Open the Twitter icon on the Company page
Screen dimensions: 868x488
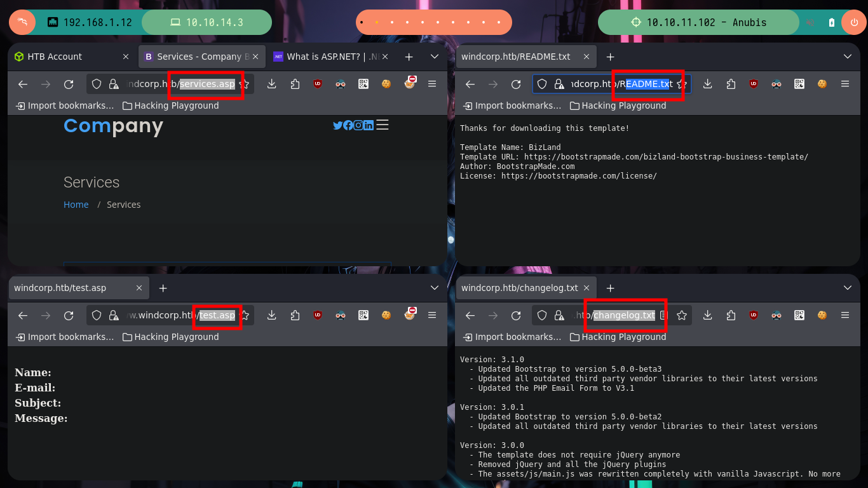tap(338, 125)
